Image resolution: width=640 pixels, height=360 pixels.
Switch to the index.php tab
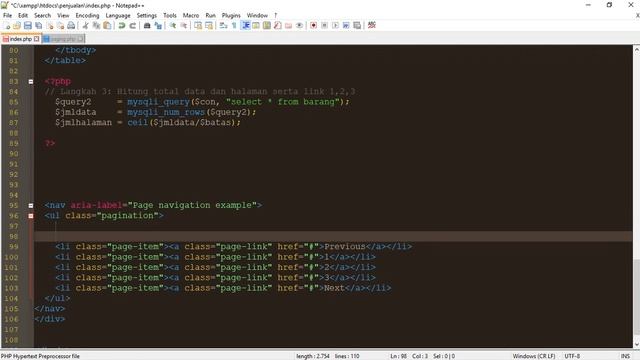coord(20,39)
